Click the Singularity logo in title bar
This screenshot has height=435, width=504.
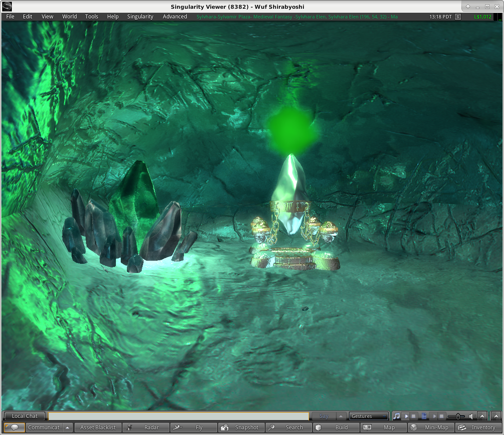7,7
